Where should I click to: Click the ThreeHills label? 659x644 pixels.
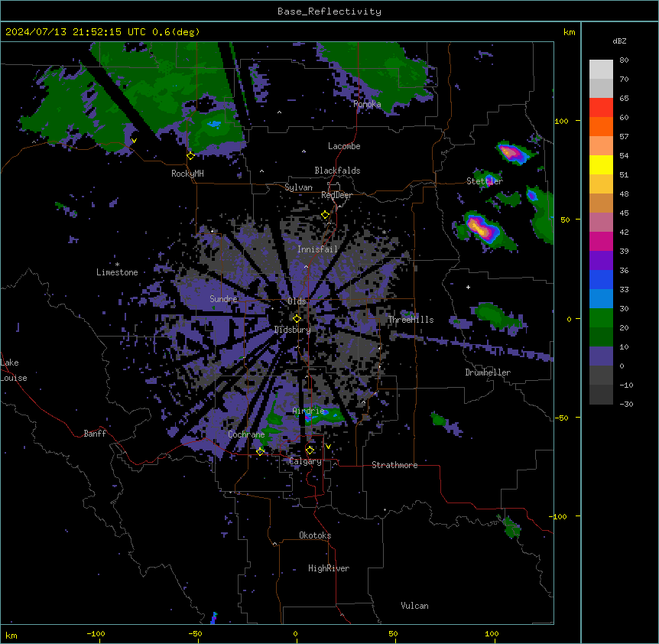click(x=411, y=320)
